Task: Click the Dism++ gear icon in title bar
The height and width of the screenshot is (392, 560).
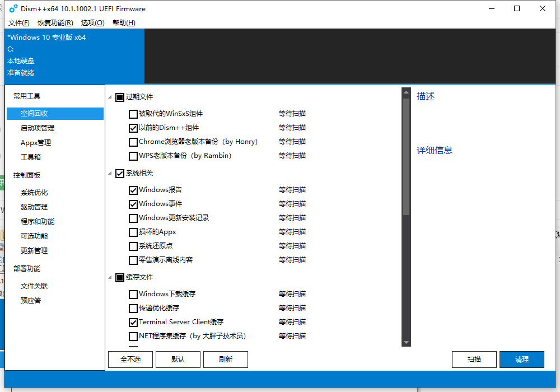Action: (x=13, y=8)
